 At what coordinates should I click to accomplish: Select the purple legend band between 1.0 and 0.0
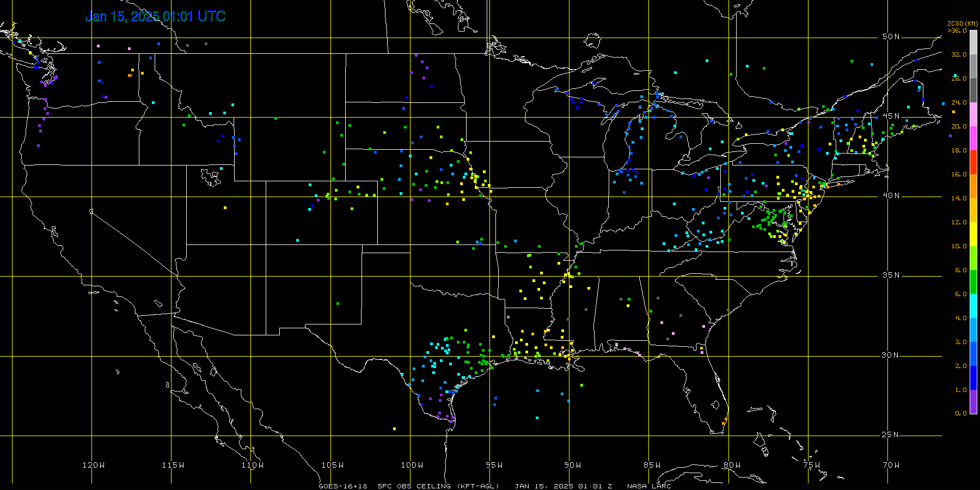(x=973, y=402)
